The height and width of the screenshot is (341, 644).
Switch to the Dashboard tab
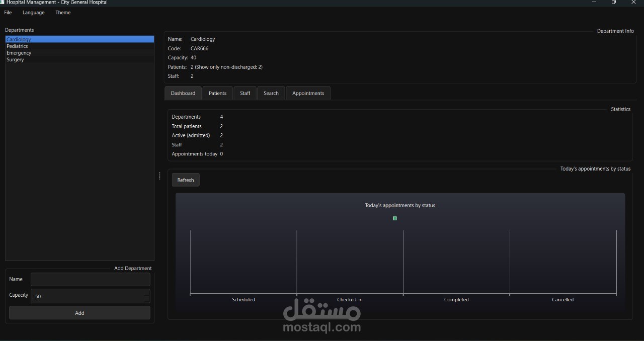[x=183, y=93]
